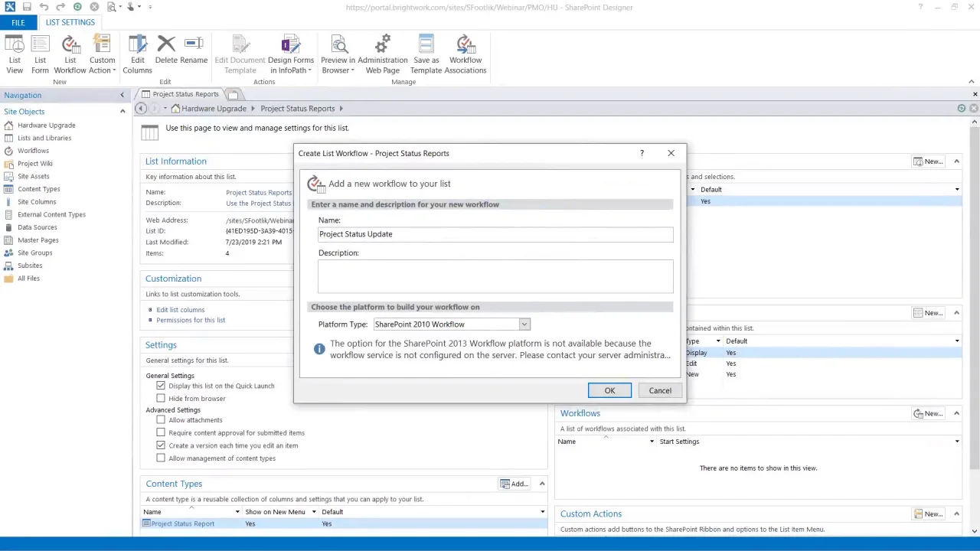Open Hardware Upgrade in Site Objects
Screen dimensions: 980x551
[46, 125]
